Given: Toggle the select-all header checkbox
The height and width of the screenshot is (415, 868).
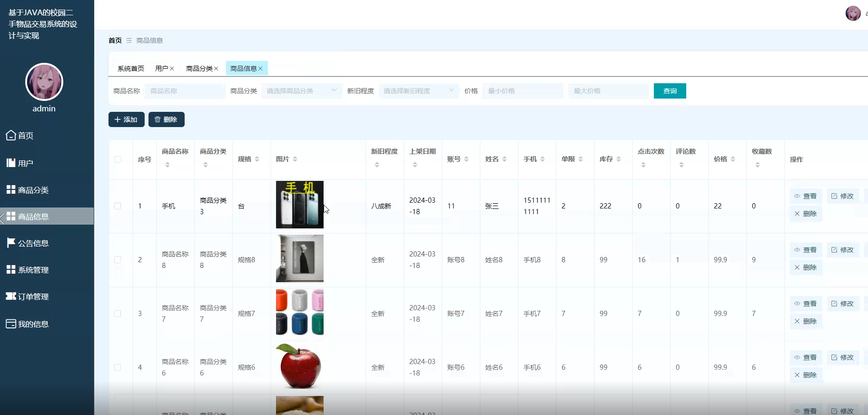Looking at the screenshot, I should tap(118, 159).
